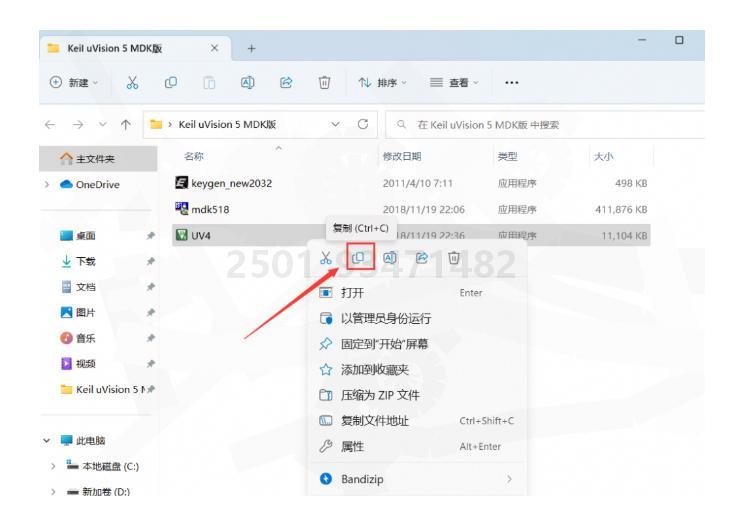
Task: Click the Rename icon in the context menu
Action: pyautogui.click(x=390, y=258)
